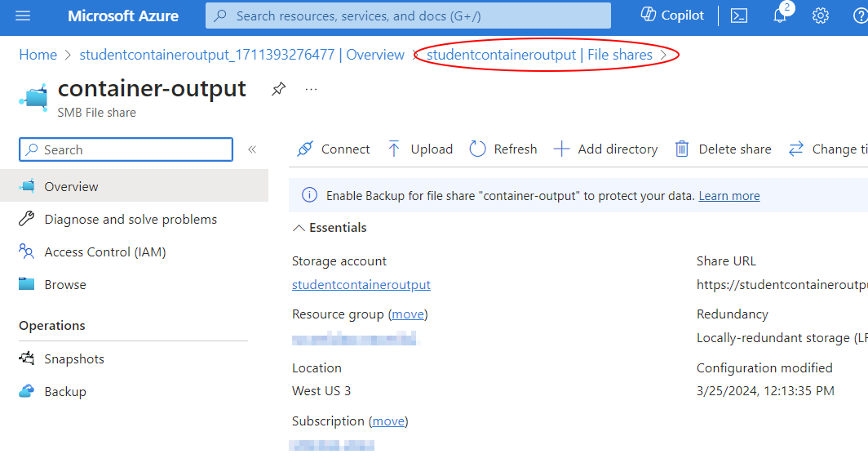Select Access Control (IAM) menu item
This screenshot has height=463, width=868.
(x=104, y=252)
